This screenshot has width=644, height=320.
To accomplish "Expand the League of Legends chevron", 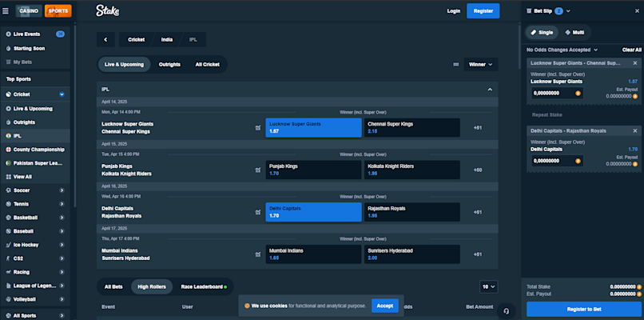I will click(x=62, y=286).
